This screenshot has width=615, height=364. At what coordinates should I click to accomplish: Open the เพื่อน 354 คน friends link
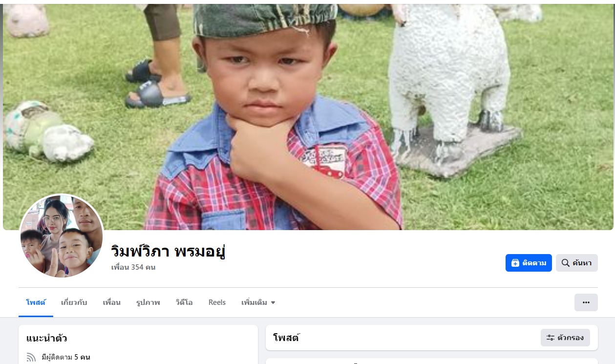(133, 267)
